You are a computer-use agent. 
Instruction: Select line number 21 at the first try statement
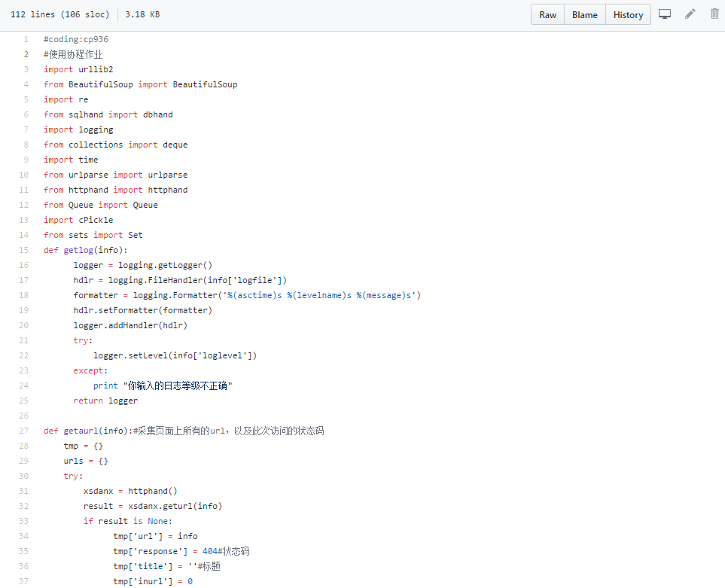(x=24, y=340)
